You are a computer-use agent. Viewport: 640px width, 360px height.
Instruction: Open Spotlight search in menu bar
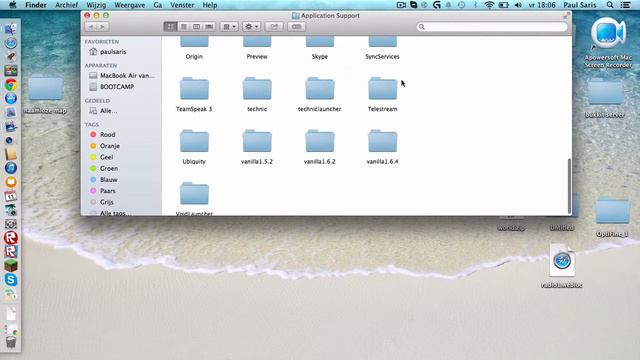click(x=610, y=5)
